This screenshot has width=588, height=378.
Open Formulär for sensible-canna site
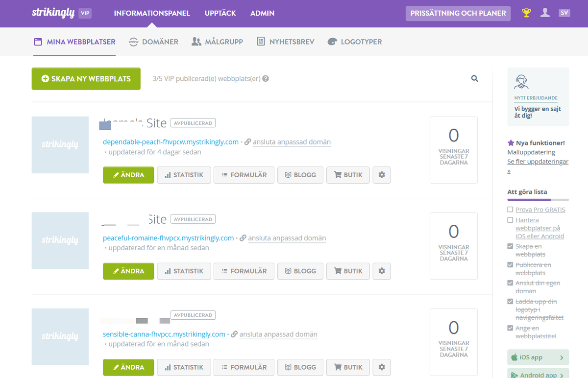point(244,367)
